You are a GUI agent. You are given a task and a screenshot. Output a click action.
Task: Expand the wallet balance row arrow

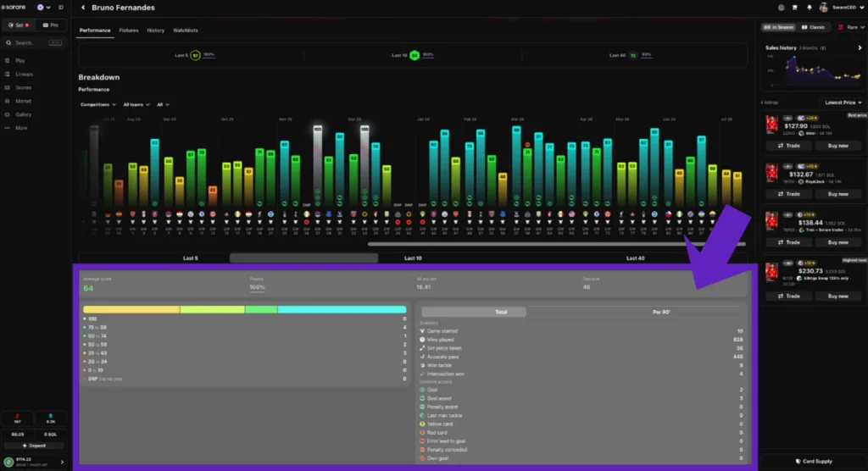62,462
